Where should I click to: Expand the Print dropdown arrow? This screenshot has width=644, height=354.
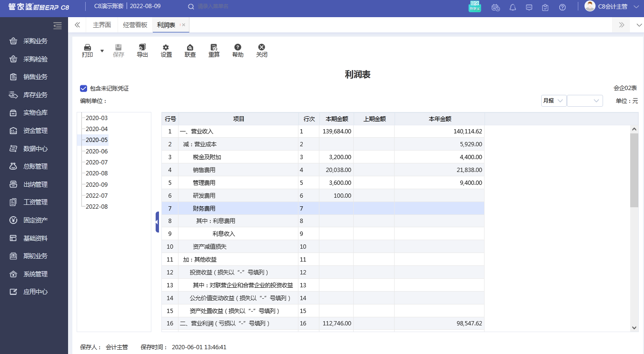coord(102,51)
